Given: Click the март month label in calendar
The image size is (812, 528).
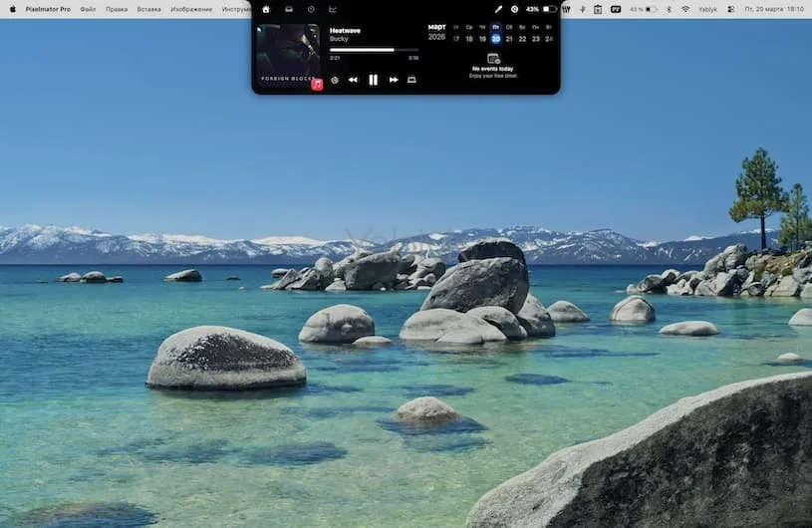Looking at the screenshot, I should click(437, 27).
